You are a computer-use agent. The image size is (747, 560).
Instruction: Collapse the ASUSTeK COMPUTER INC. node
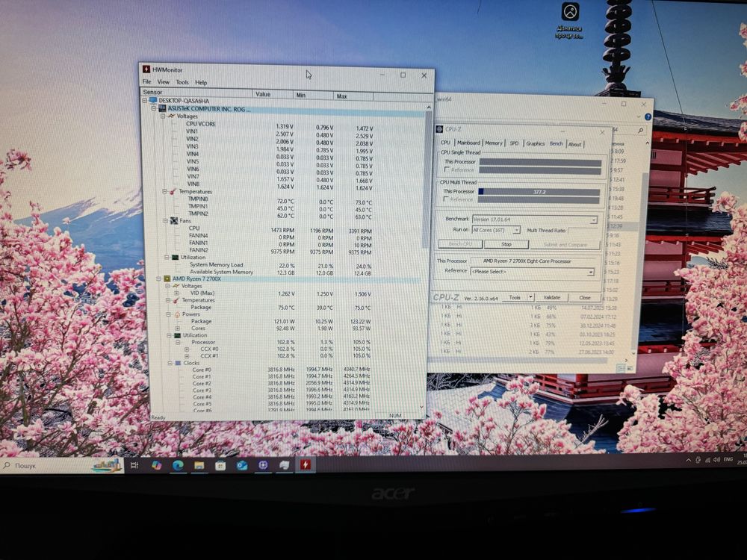click(154, 108)
